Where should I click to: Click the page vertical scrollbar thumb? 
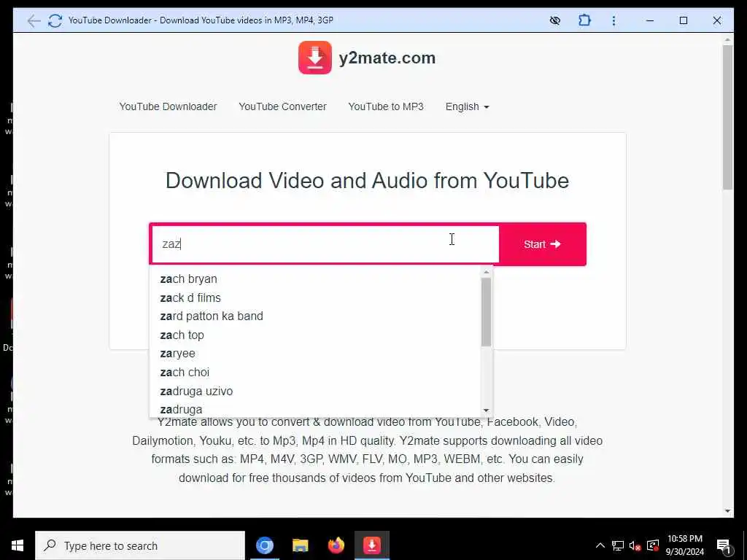coord(727,117)
